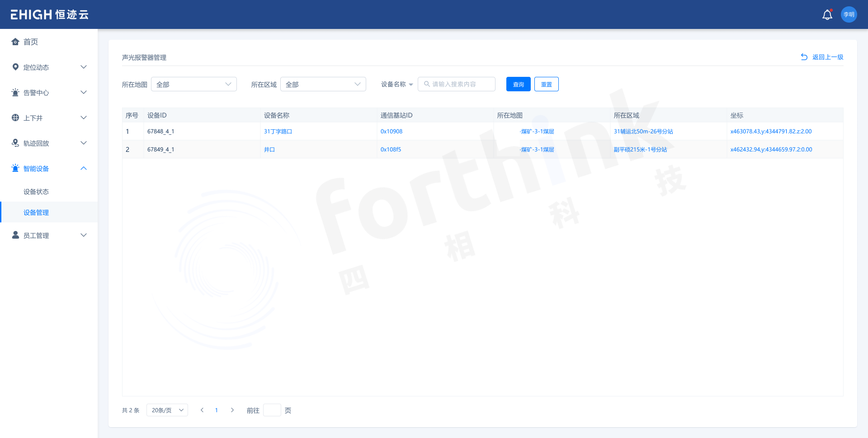Open the 20条/页 page size selector
Viewport: 868px width, 438px height.
(167, 410)
